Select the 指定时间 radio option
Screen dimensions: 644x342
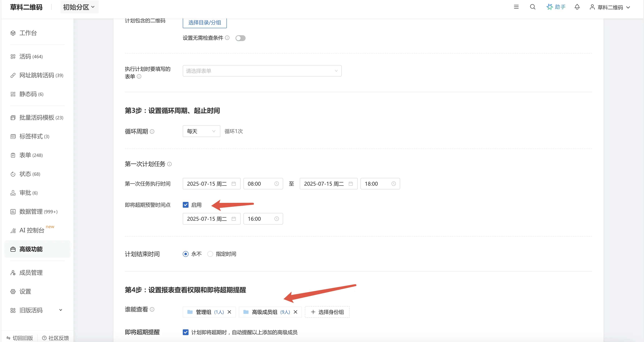210,254
